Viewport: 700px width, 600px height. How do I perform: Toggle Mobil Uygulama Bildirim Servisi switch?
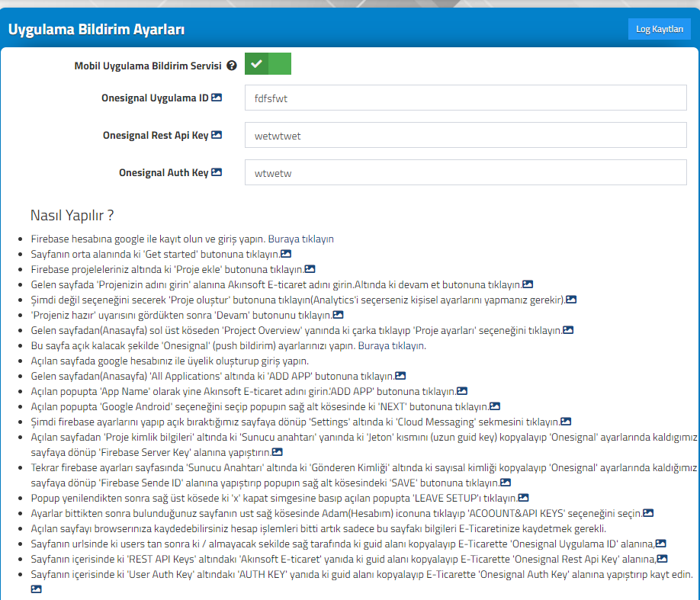click(x=268, y=64)
